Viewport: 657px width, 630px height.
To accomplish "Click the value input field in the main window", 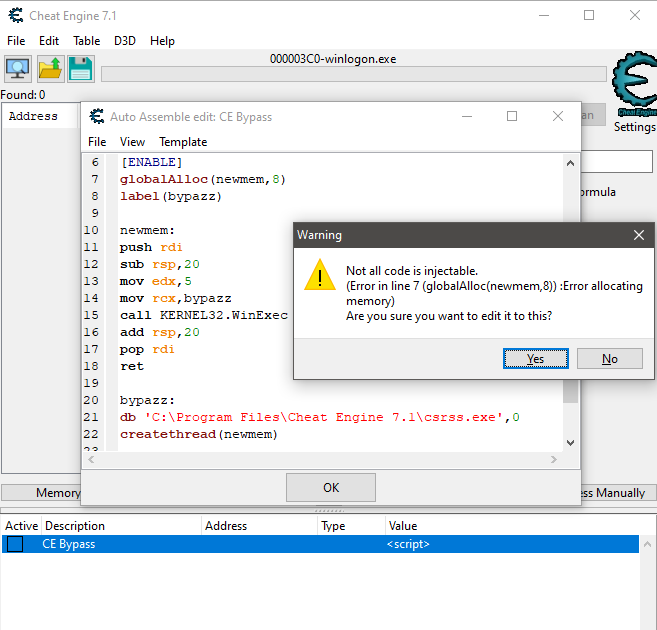I will click(617, 162).
